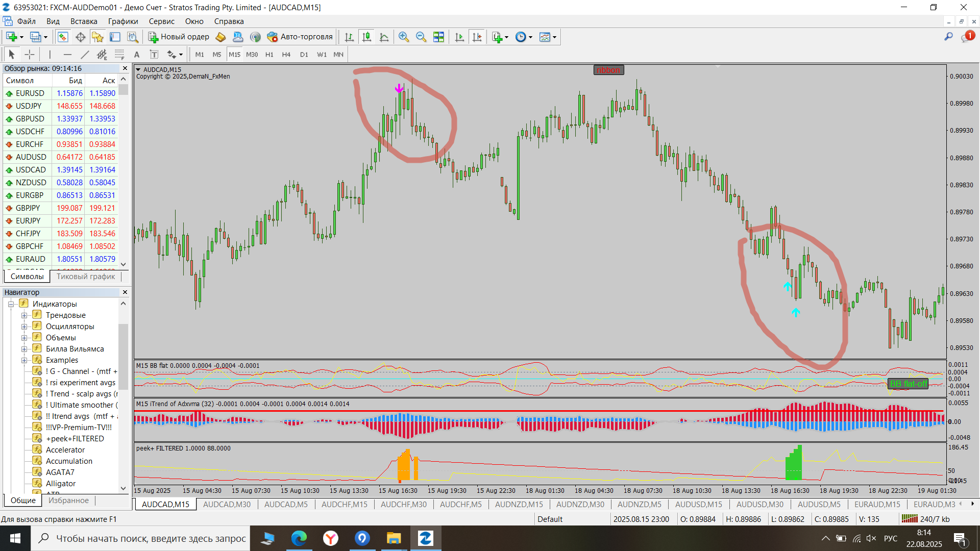Open the tile windows layout icon
Image resolution: width=980 pixels, height=551 pixels.
[x=438, y=37]
